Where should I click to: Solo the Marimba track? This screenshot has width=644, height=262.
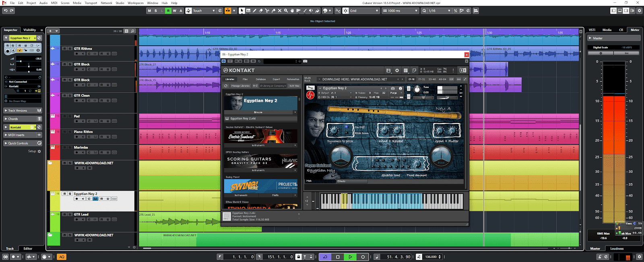click(x=70, y=148)
